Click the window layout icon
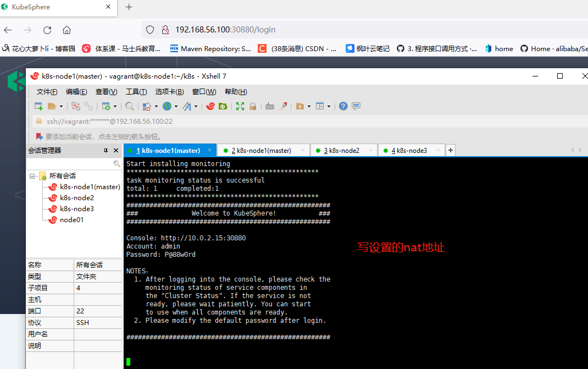 320,106
